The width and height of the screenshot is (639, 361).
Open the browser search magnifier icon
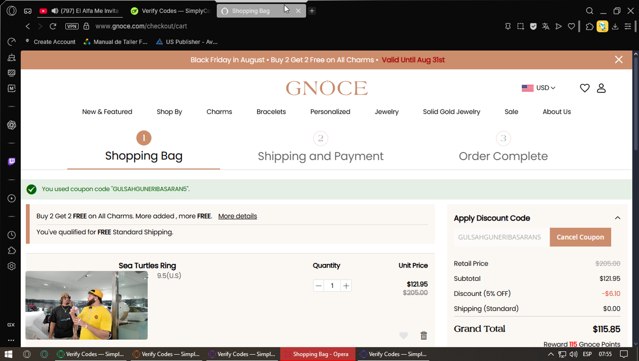589,11
